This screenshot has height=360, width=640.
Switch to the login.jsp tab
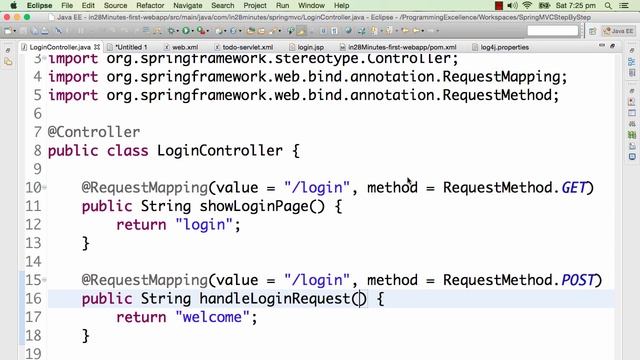tap(307, 47)
